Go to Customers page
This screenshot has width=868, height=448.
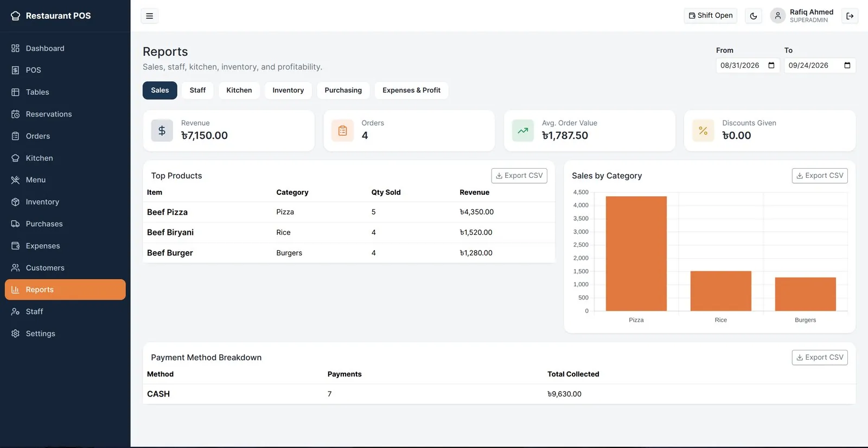[65, 267]
